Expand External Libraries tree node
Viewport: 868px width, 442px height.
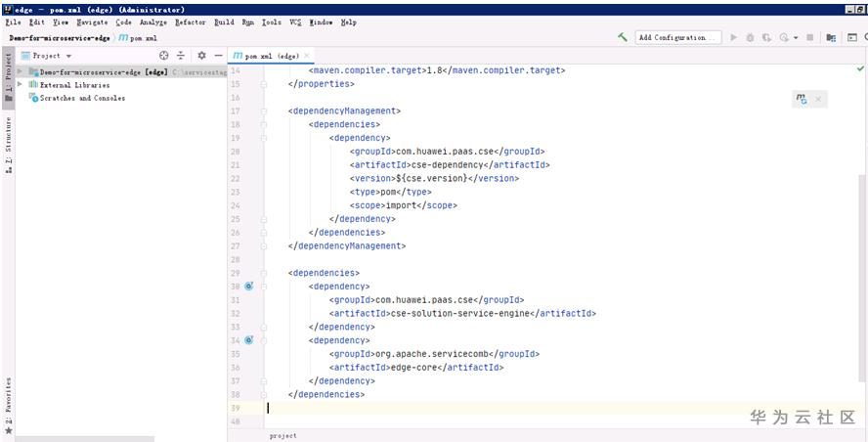point(20,84)
